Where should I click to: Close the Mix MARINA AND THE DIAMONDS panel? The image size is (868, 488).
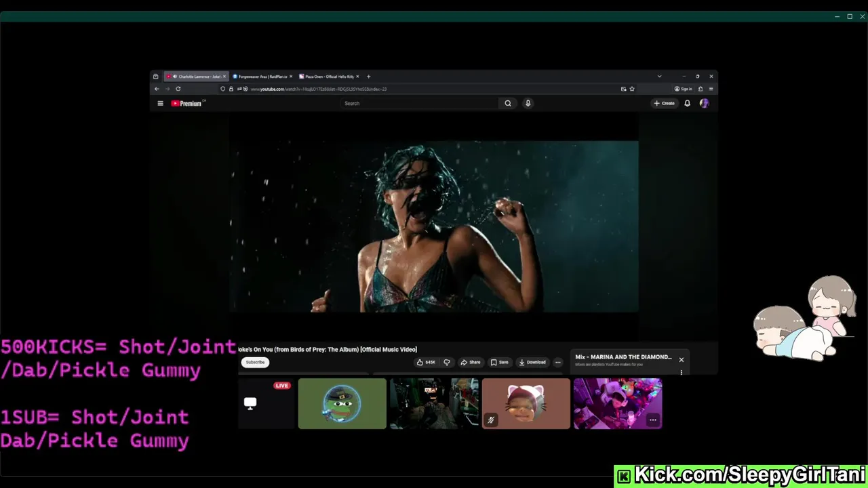pyautogui.click(x=681, y=360)
